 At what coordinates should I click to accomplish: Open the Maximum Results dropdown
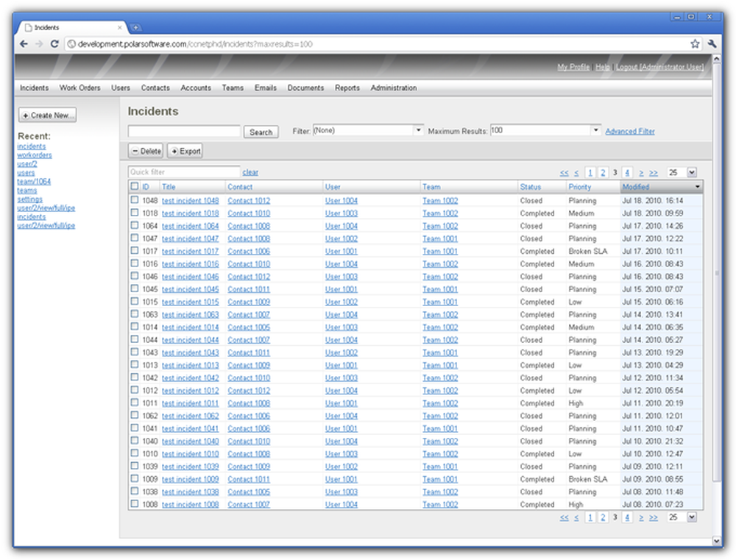pos(595,130)
